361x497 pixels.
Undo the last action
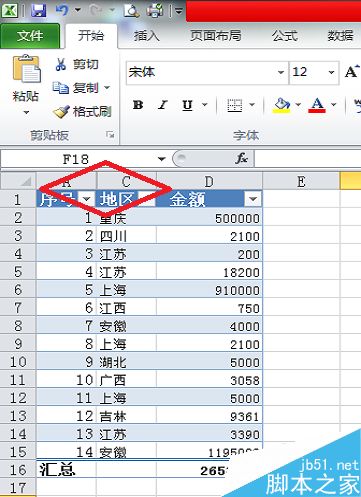point(62,10)
